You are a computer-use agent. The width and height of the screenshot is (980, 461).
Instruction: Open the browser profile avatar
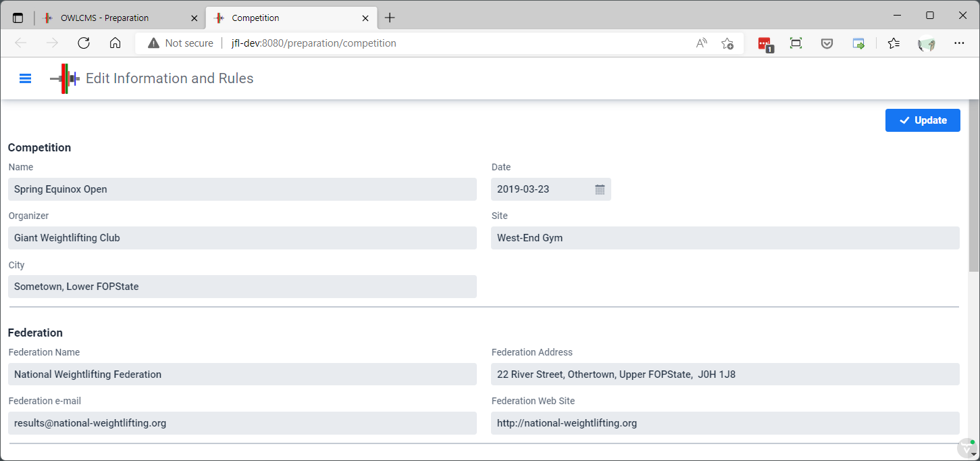coord(926,44)
